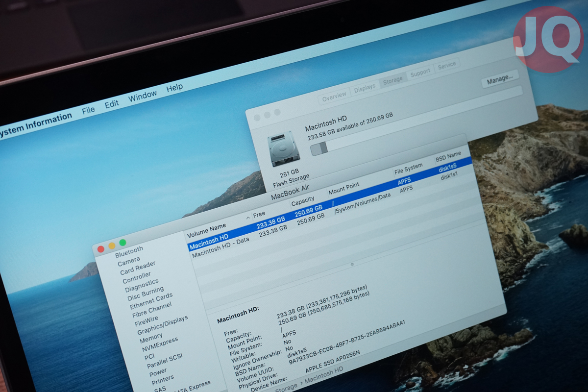The height and width of the screenshot is (392, 588).
Task: Switch to the Overview tab
Action: (x=334, y=97)
